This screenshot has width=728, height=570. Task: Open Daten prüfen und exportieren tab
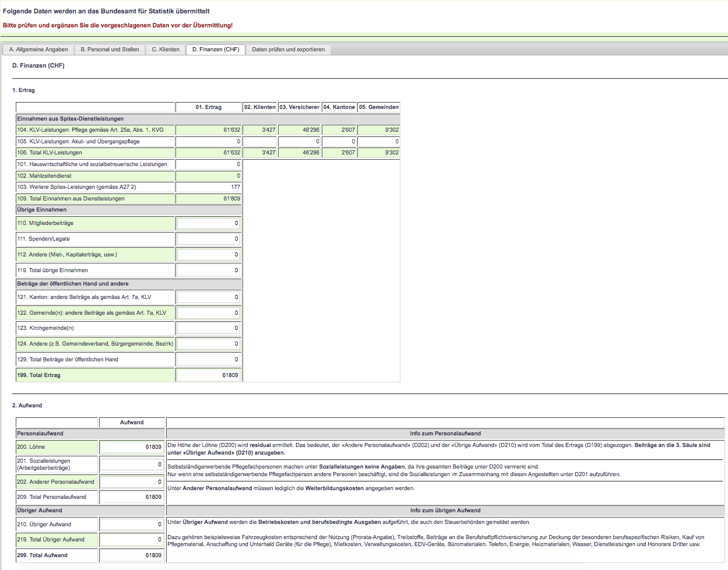point(288,50)
